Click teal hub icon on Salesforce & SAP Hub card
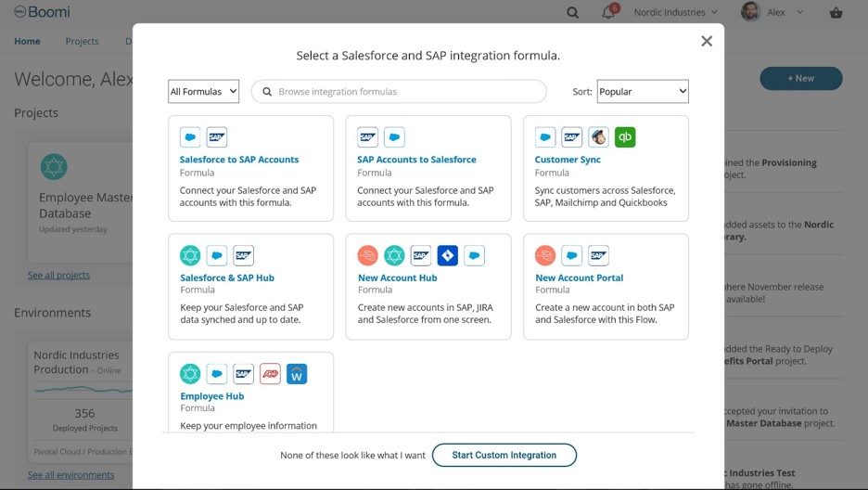This screenshot has width=868, height=490. tap(190, 255)
